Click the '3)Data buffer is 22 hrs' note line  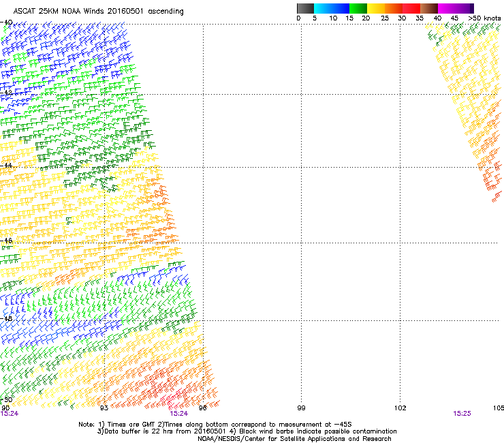click(x=247, y=431)
